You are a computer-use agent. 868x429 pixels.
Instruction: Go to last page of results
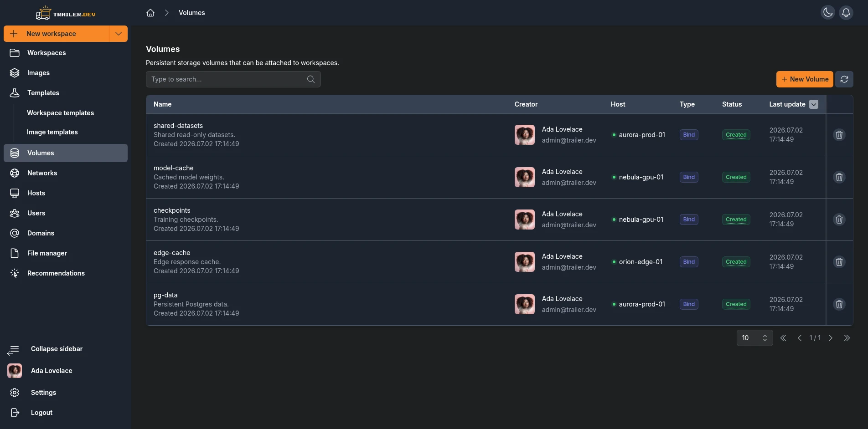pyautogui.click(x=847, y=338)
